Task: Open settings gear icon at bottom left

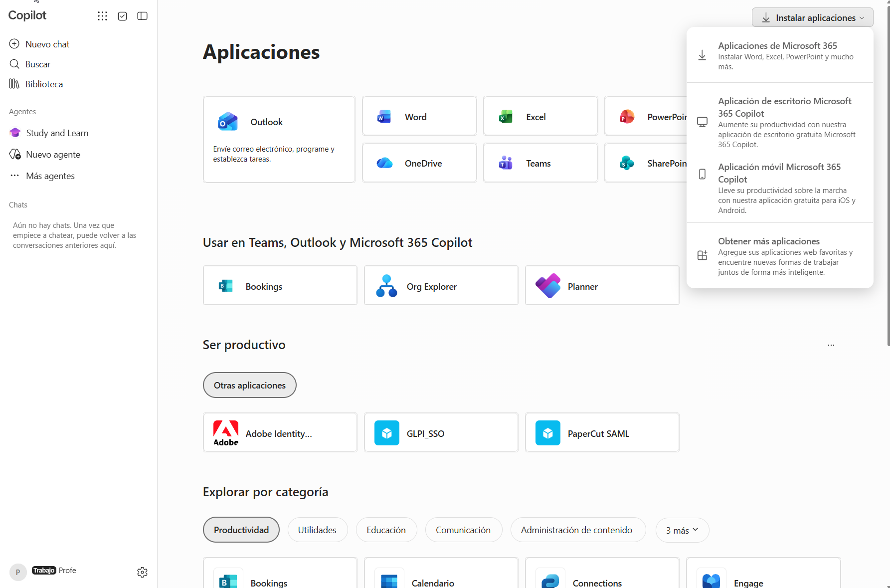Action: coord(142,572)
